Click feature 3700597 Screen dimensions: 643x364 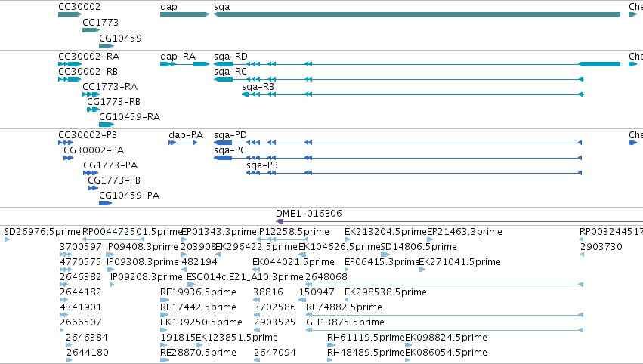click(x=66, y=254)
